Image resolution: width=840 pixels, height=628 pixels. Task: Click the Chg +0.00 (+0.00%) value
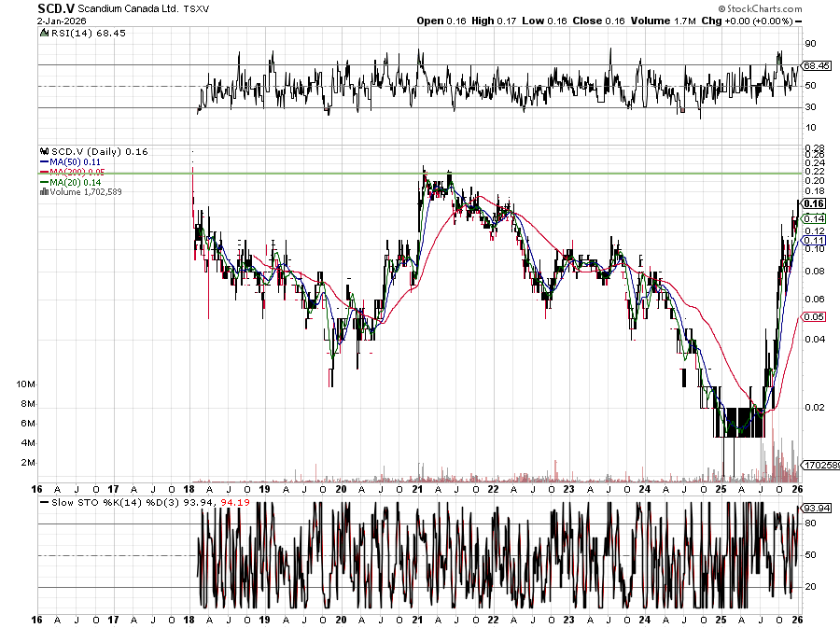point(747,21)
